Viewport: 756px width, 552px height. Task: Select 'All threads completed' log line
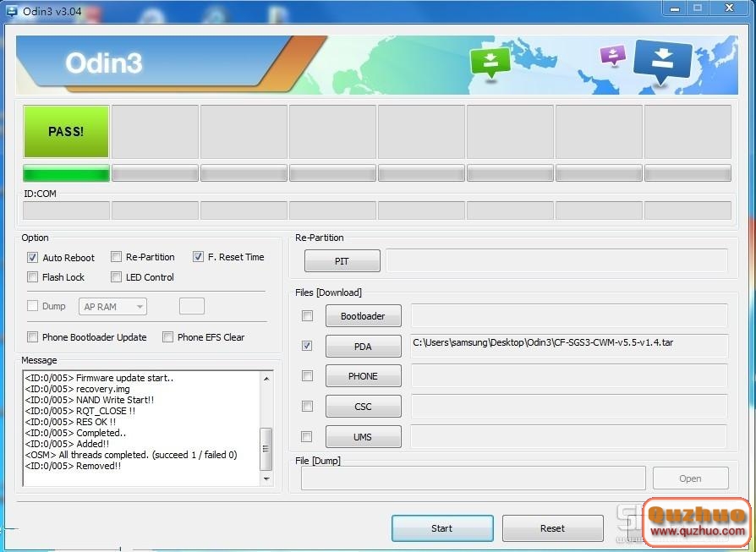(x=131, y=455)
